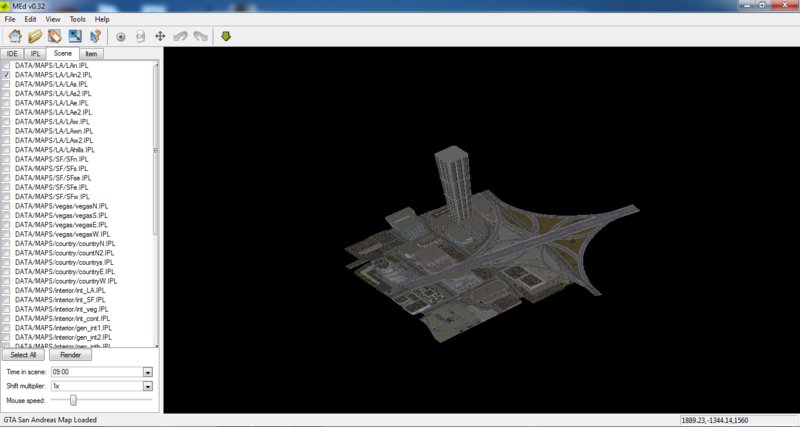Select the DATA/MAPS/LA/LAw2.IPL entry
The image size is (800, 427).
point(54,140)
